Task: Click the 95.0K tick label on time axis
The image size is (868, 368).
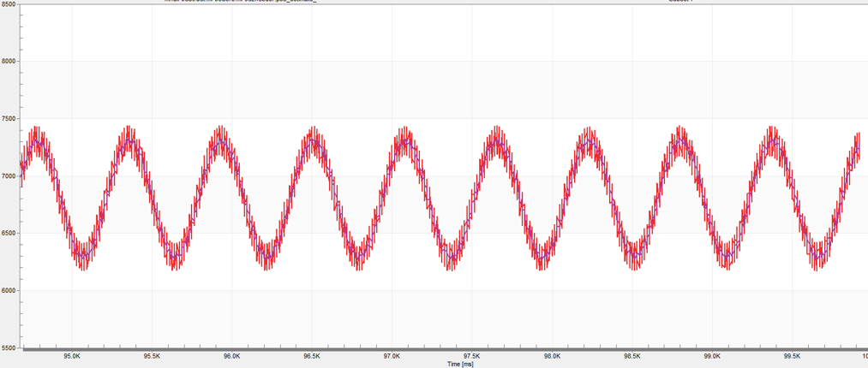Action: pyautogui.click(x=71, y=356)
